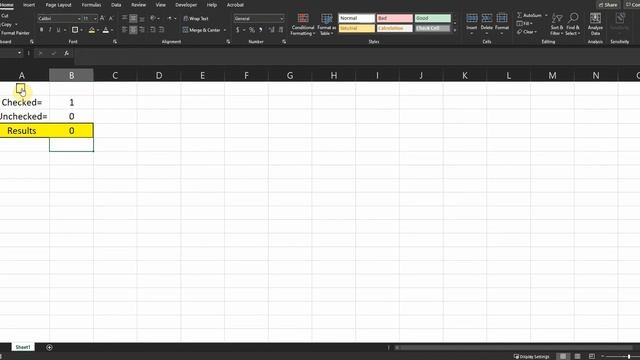The image size is (640, 360).
Task: Open Font dialog launcher
Action: click(115, 42)
